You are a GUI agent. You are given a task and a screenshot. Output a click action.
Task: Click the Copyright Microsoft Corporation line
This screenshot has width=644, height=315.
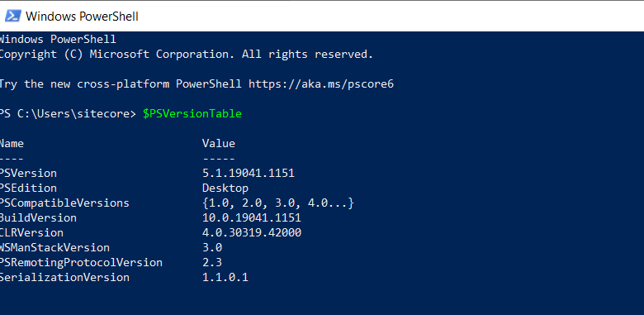click(186, 55)
